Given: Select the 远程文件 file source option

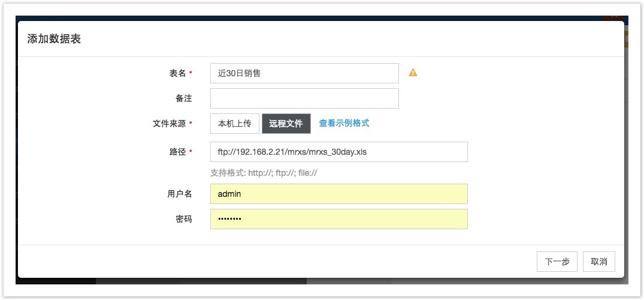Looking at the screenshot, I should point(286,124).
